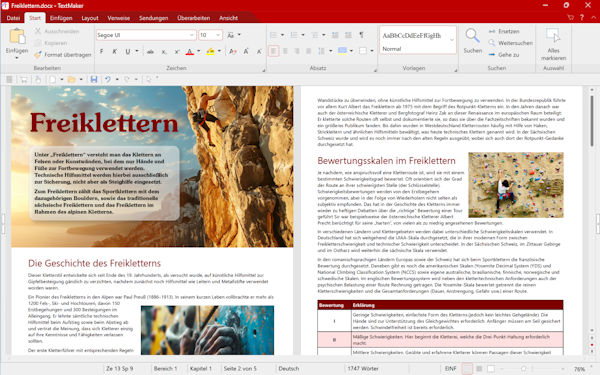Switch to Sendungen ribbon tab
Image resolution: width=600 pixels, height=375 pixels.
pos(153,18)
